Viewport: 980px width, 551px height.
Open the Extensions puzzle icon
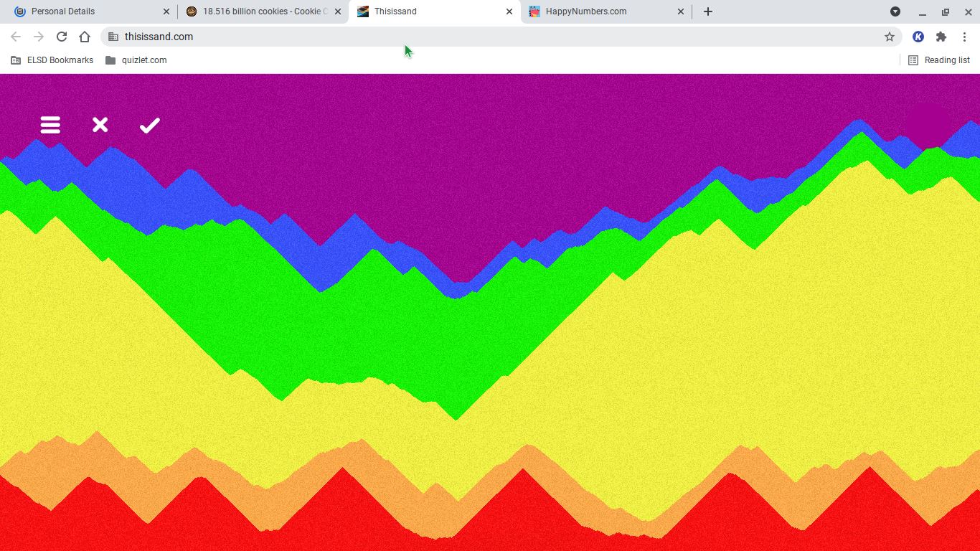(941, 37)
